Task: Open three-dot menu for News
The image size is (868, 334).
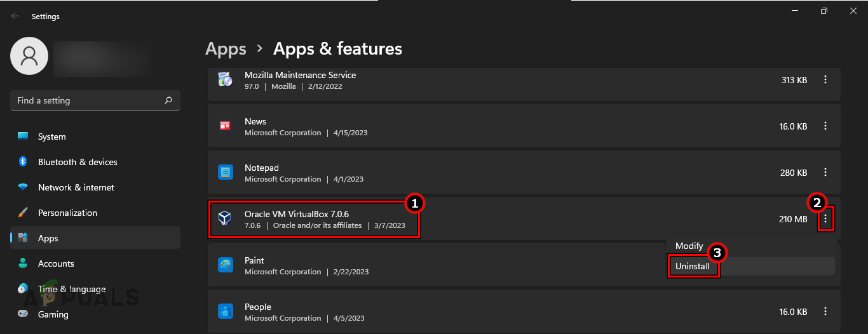Action: pos(825,126)
